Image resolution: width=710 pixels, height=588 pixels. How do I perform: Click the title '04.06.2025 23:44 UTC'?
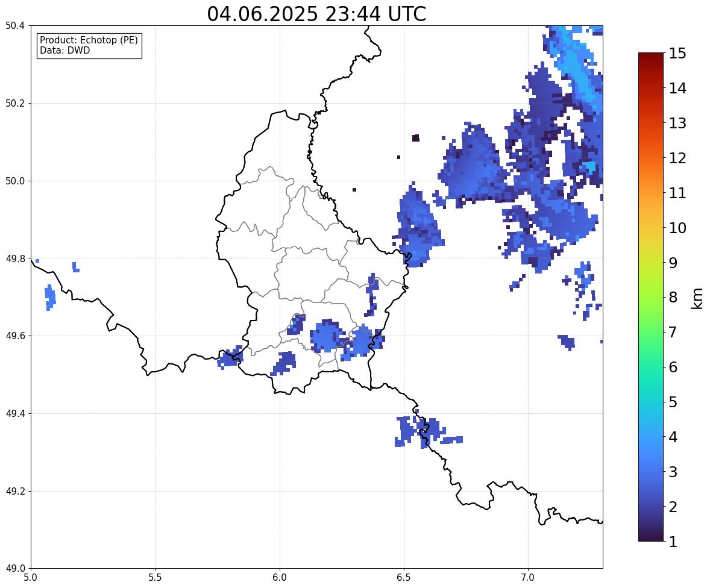click(x=316, y=14)
